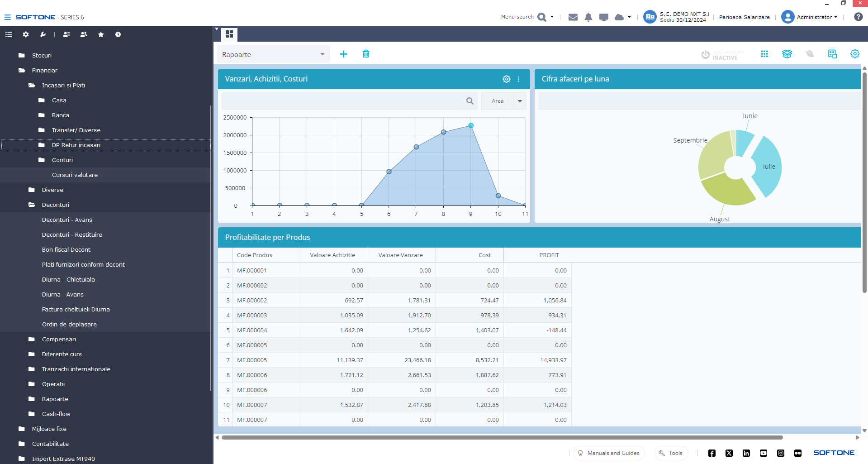Click the help question mark icon
The image size is (868, 464).
pyautogui.click(x=858, y=17)
